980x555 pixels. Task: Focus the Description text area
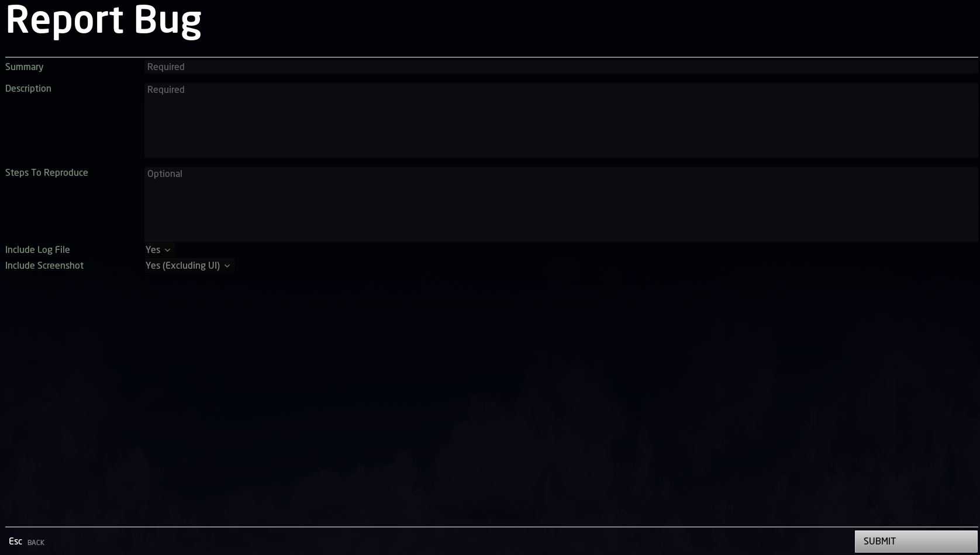tap(561, 120)
